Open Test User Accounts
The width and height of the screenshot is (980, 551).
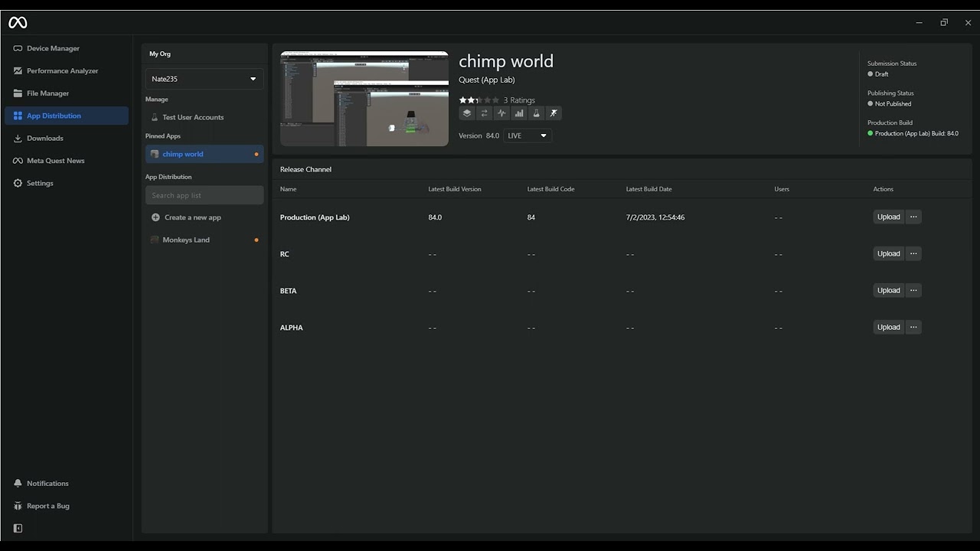[204, 117]
